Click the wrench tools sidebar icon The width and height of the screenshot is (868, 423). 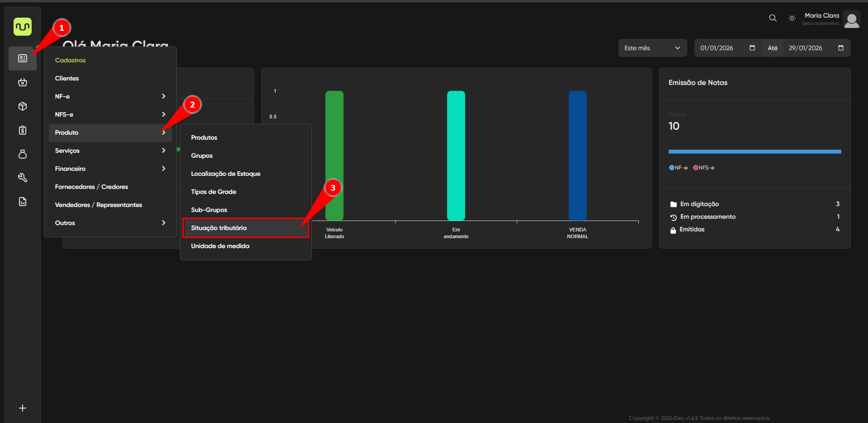[x=23, y=178]
